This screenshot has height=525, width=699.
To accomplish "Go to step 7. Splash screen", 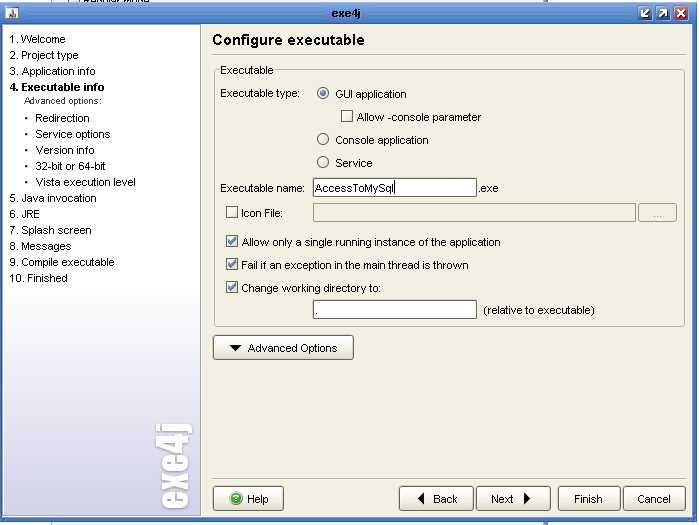I will click(x=50, y=230).
